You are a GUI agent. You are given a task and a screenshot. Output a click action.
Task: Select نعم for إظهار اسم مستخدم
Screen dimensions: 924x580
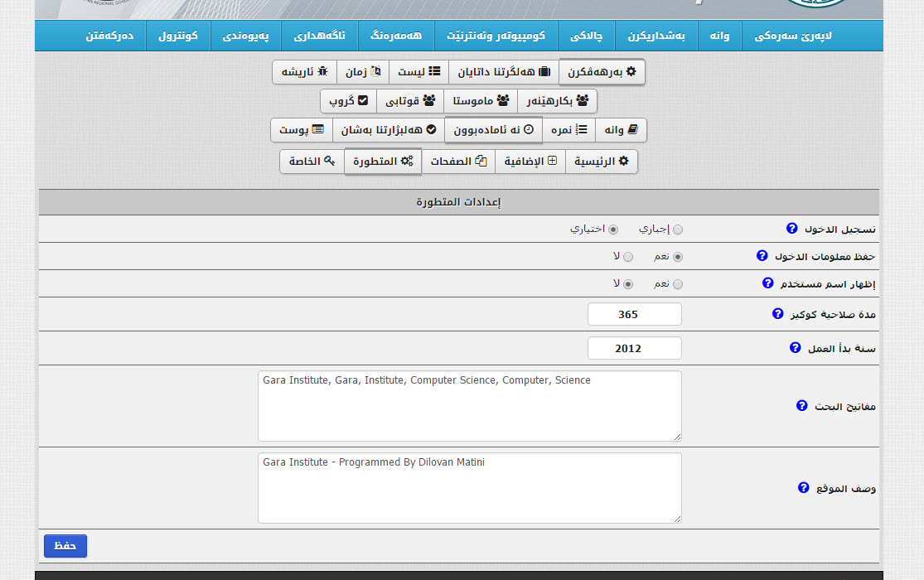pyautogui.click(x=678, y=284)
